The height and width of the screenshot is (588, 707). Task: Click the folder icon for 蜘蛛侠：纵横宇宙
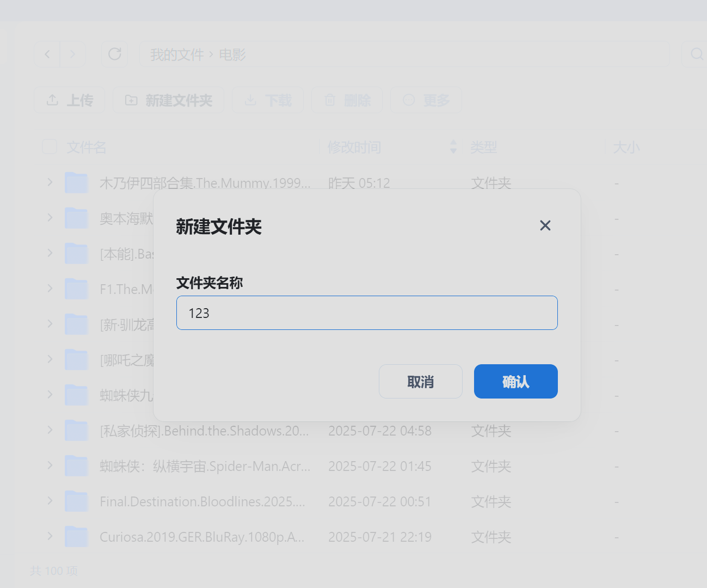coord(76,466)
